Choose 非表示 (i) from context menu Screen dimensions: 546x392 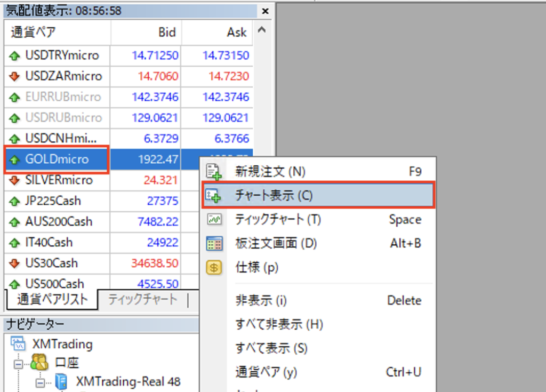261,301
